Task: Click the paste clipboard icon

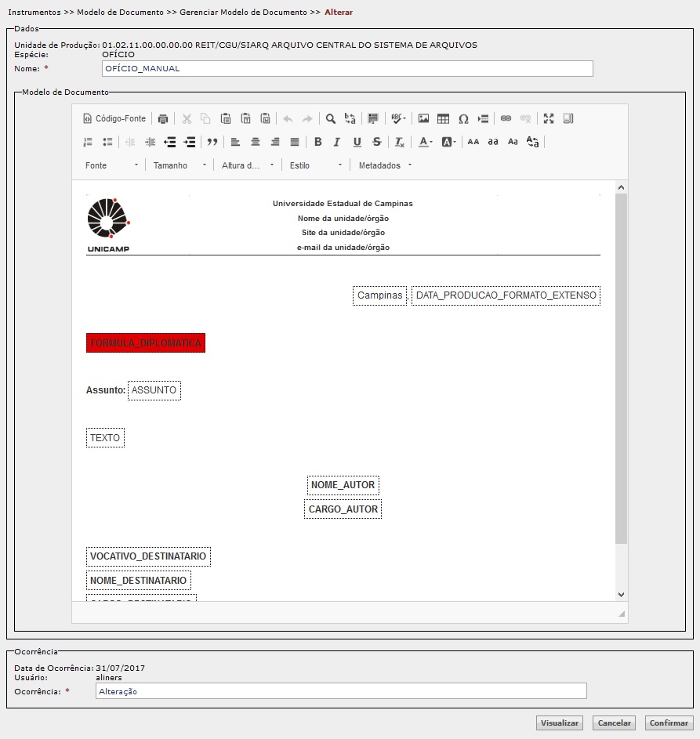Action: click(226, 119)
